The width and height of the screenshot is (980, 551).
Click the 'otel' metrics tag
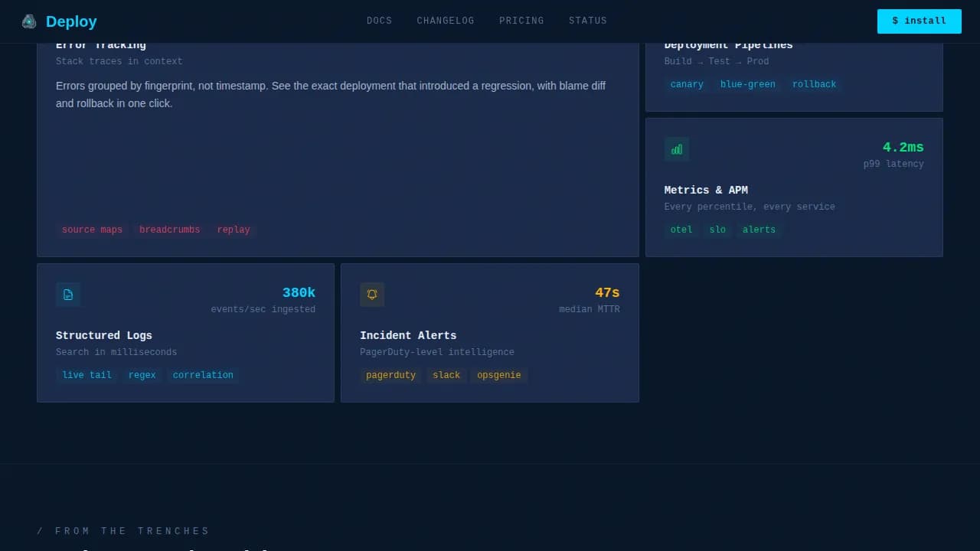[681, 230]
